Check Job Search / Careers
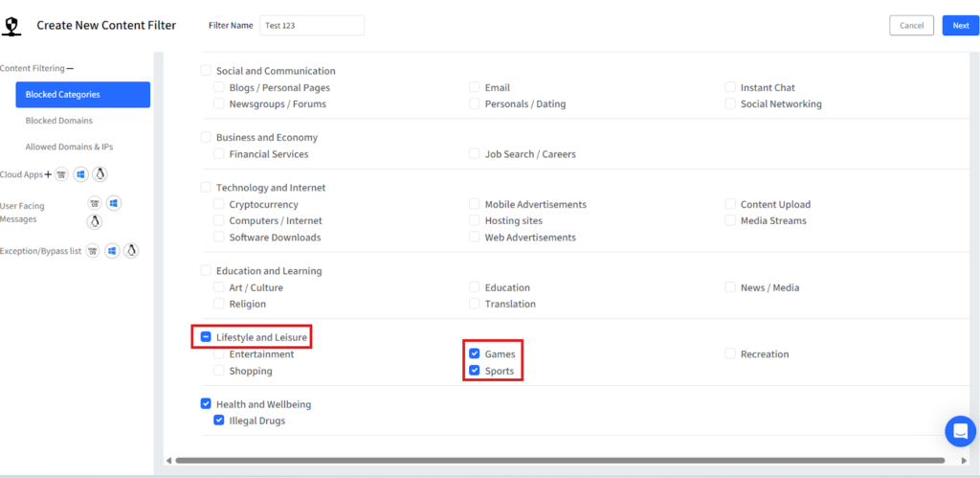 [475, 153]
